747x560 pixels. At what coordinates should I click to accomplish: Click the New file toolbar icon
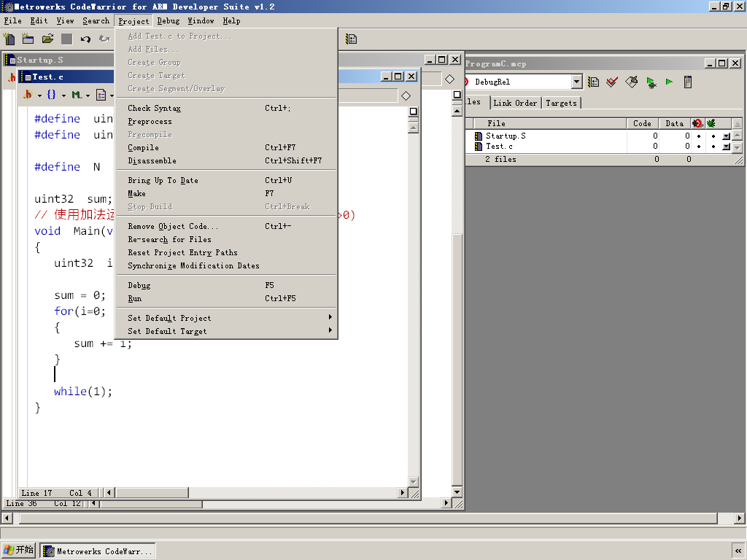9,39
